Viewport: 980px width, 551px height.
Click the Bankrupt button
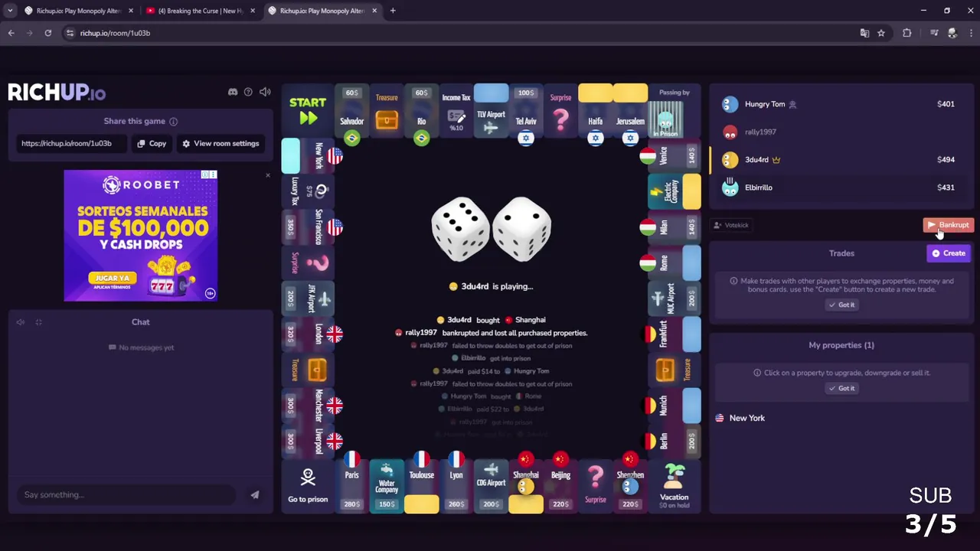pyautogui.click(x=948, y=225)
